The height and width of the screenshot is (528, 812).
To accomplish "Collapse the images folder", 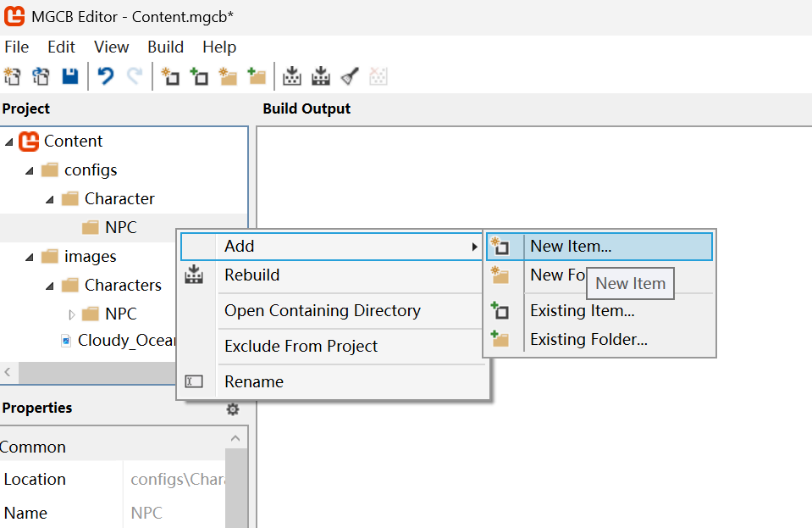I will tap(30, 257).
